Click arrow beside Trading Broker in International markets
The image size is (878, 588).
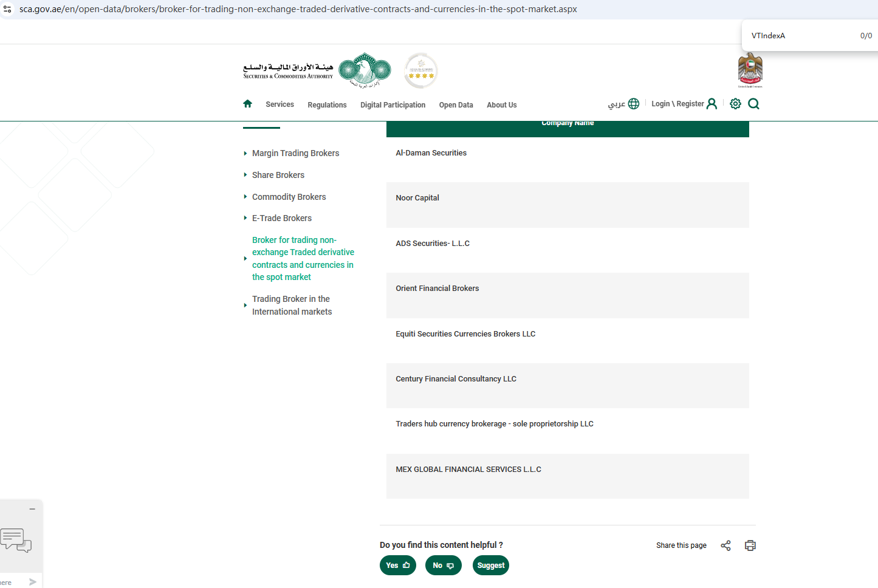click(245, 306)
